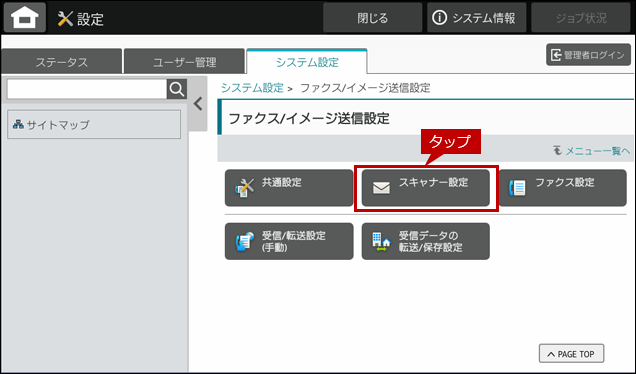Open スキャナー設定 scanner settings
The height and width of the screenshot is (374, 636).
tap(425, 188)
